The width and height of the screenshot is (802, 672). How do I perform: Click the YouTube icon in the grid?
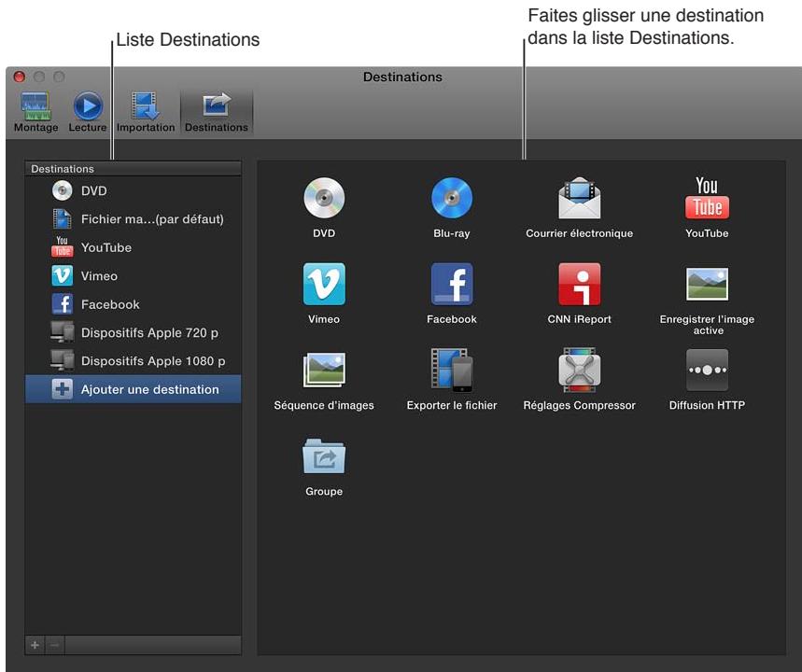[707, 198]
